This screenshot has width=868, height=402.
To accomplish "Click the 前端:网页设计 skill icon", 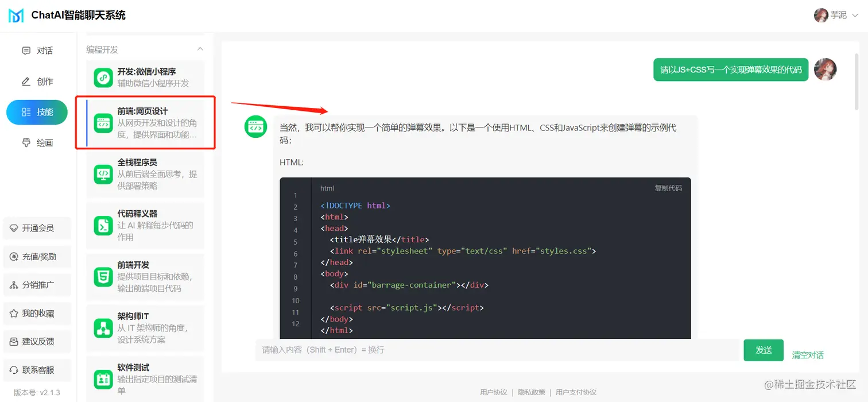I will click(103, 122).
